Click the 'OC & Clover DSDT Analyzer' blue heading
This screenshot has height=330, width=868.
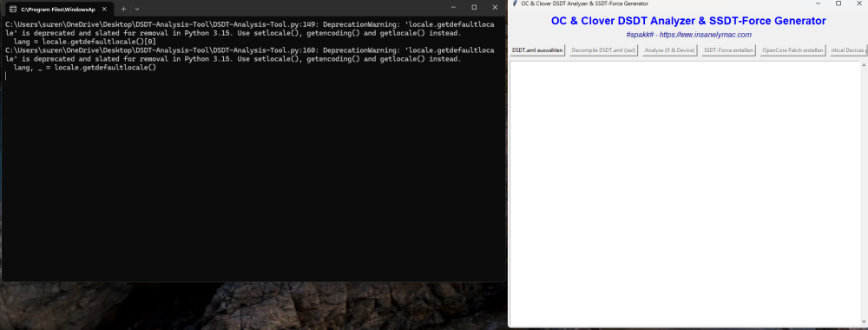point(688,21)
